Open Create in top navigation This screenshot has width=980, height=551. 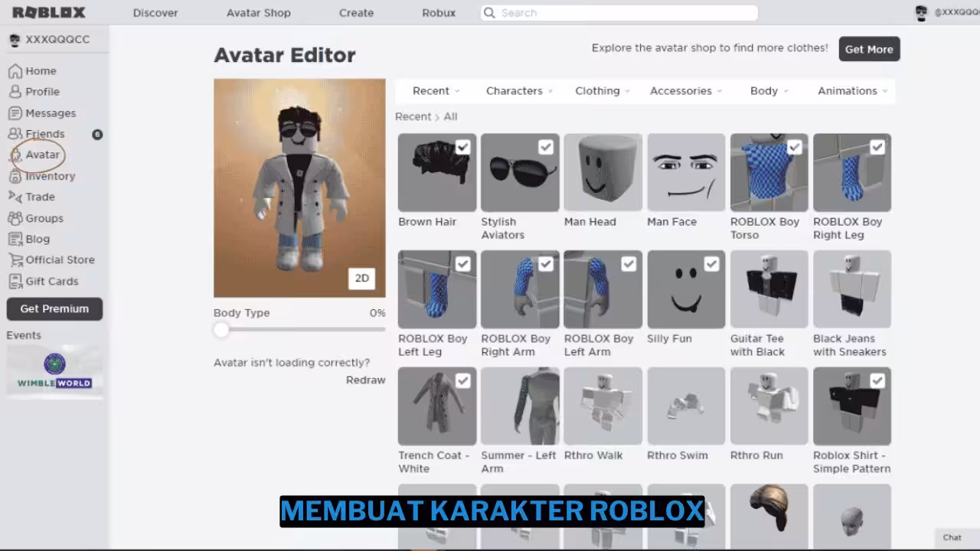pos(356,13)
